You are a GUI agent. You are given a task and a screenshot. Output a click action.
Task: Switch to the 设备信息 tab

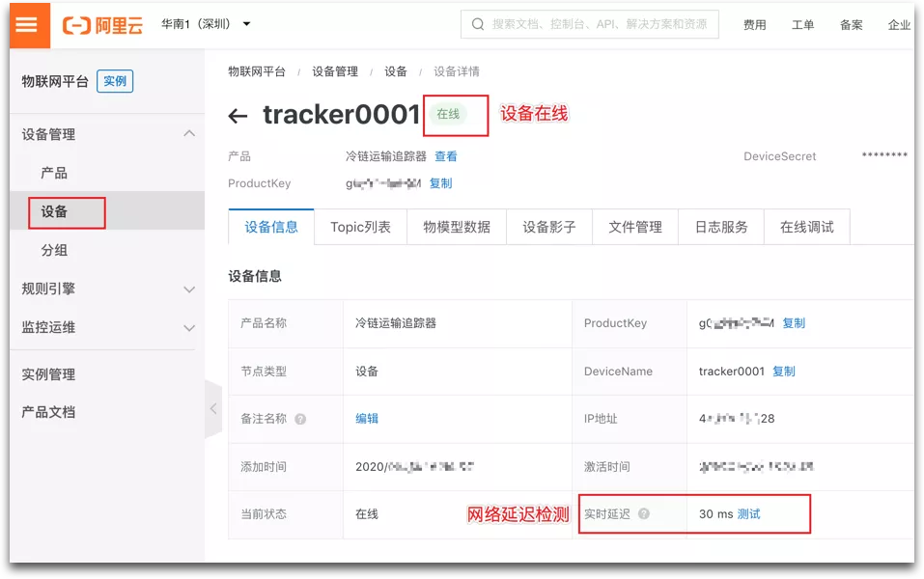271,228
